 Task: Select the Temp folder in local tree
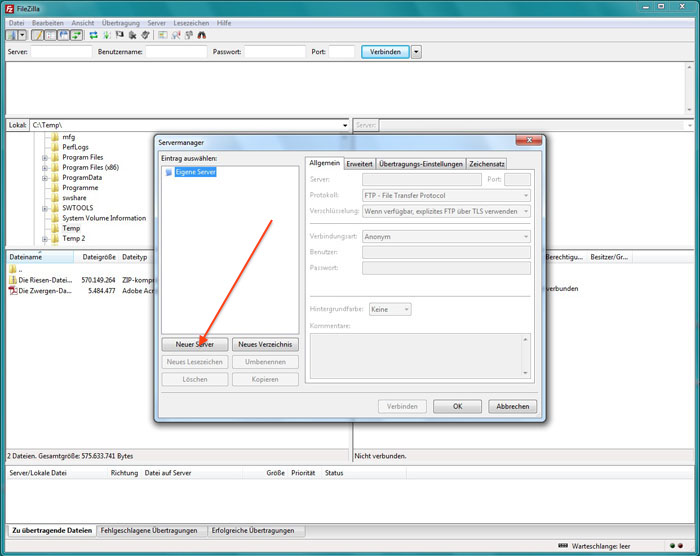71,228
